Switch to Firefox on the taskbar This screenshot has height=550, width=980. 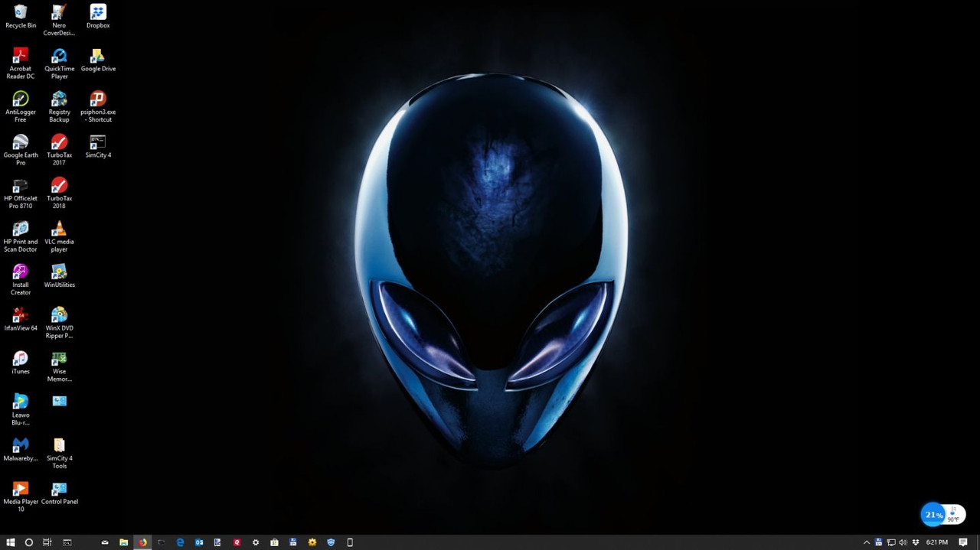[x=142, y=542]
